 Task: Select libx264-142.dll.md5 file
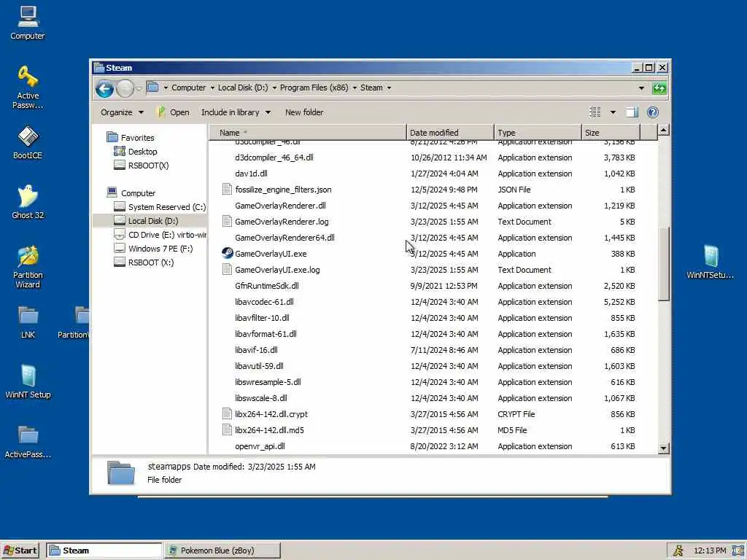point(269,430)
